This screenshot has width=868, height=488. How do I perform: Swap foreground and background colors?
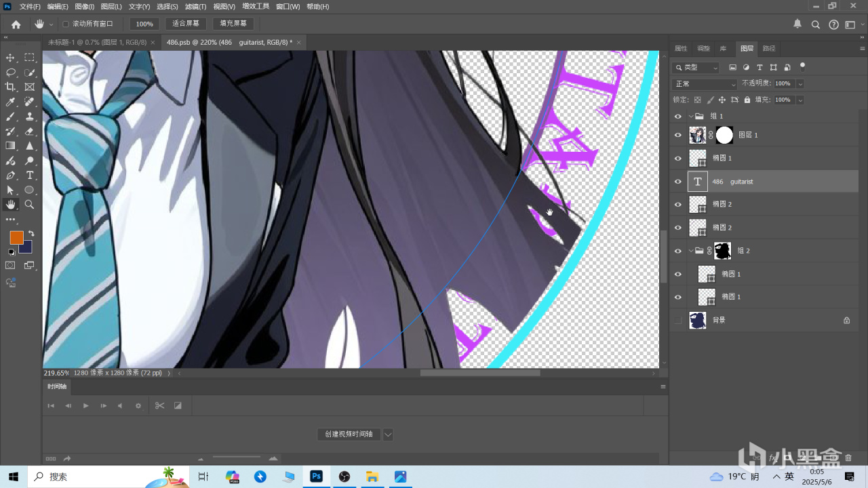31,234
